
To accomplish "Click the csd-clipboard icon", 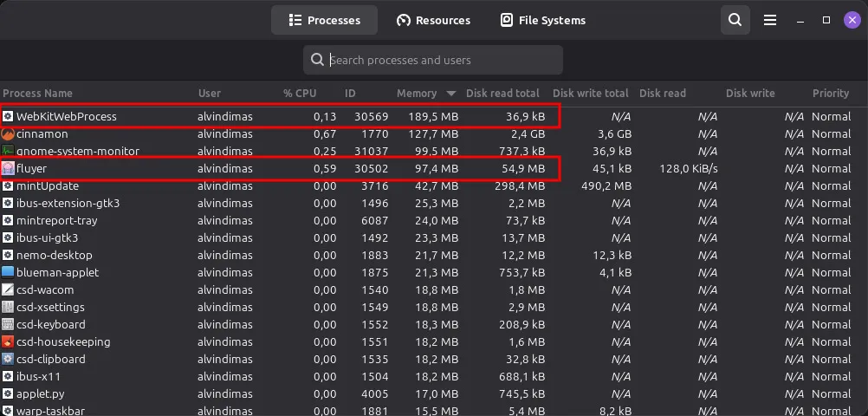I will 8,360.
